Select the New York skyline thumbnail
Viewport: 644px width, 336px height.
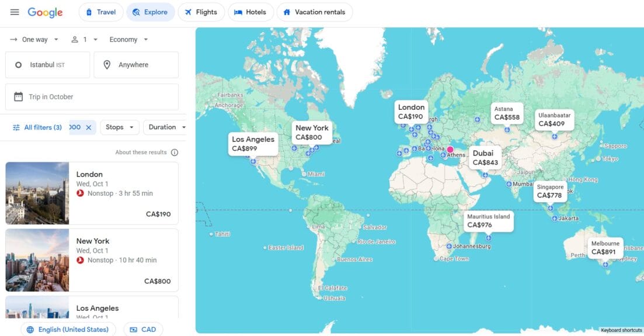click(37, 261)
